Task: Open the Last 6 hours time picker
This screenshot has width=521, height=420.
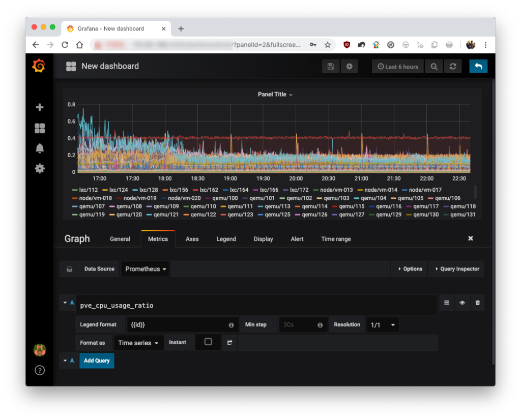Action: (398, 67)
